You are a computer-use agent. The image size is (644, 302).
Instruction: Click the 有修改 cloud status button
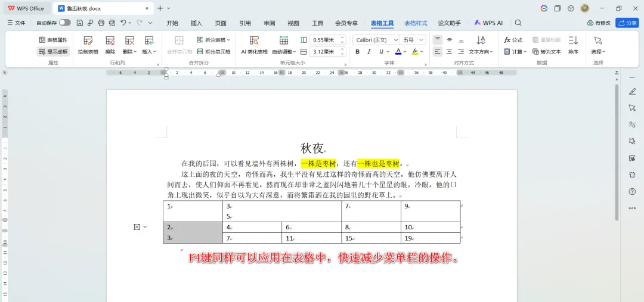[x=599, y=23]
